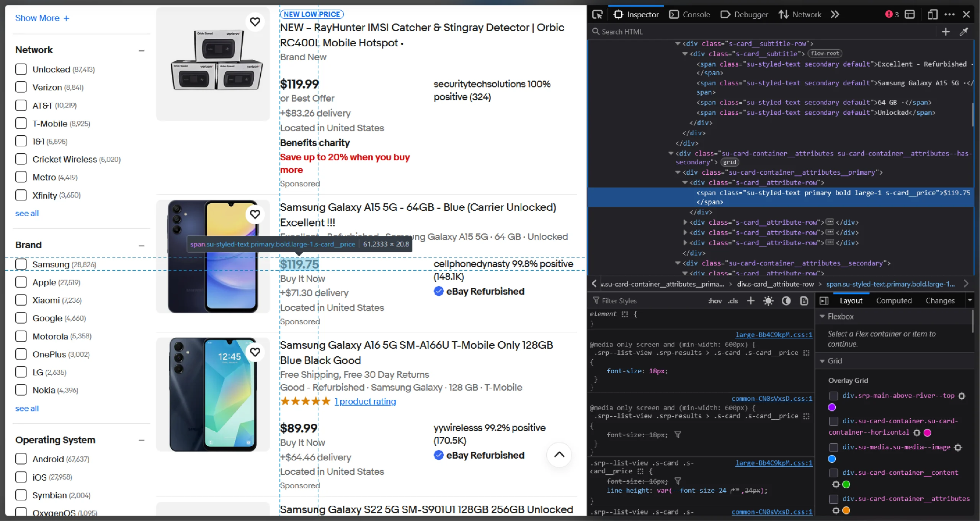Click the purple grid overlay color swatch
Image resolution: width=980 pixels, height=521 pixels.
833,407
